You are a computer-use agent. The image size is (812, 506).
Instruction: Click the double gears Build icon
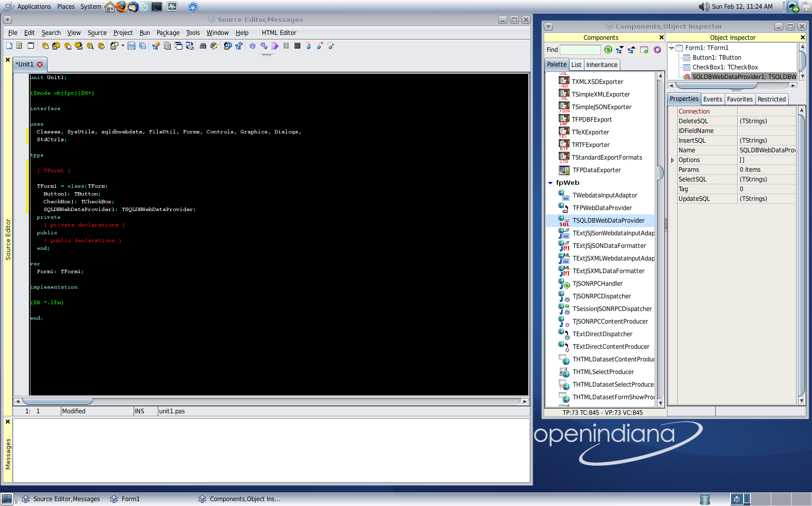point(264,46)
